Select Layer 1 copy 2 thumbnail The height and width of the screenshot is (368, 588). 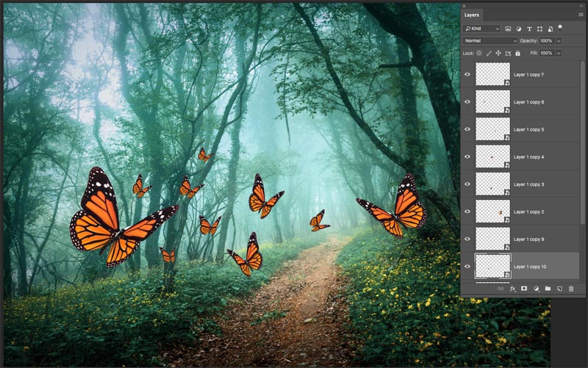coord(492,212)
